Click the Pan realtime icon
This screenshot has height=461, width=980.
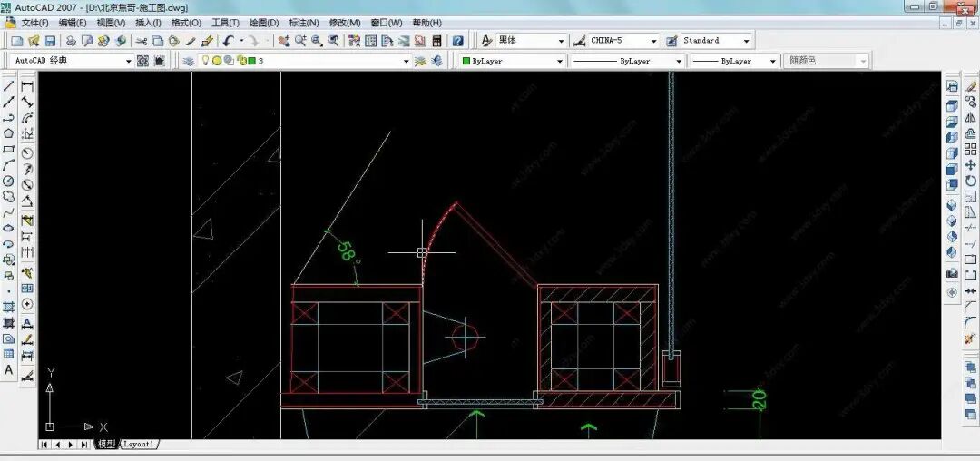point(284,41)
